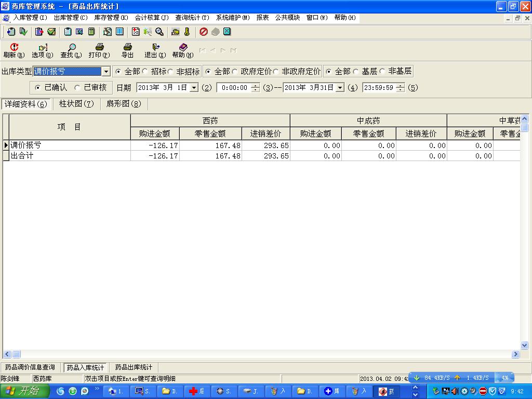Click the thermometer icon in top toolbar
The image size is (532, 399).
(187, 32)
